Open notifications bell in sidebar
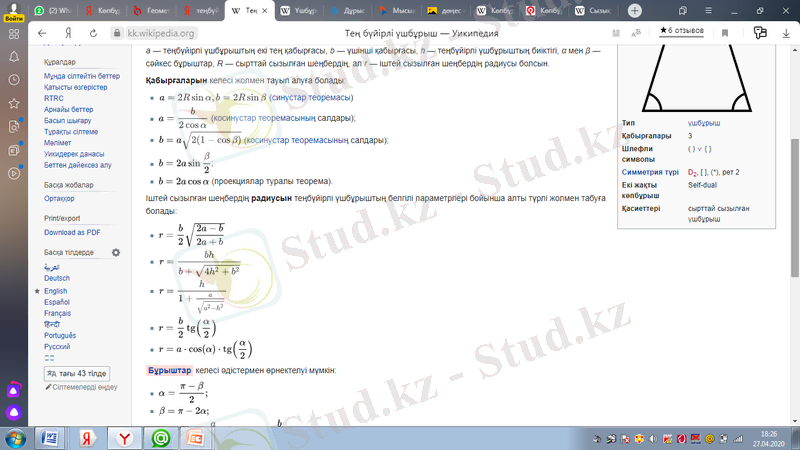 (x=14, y=57)
